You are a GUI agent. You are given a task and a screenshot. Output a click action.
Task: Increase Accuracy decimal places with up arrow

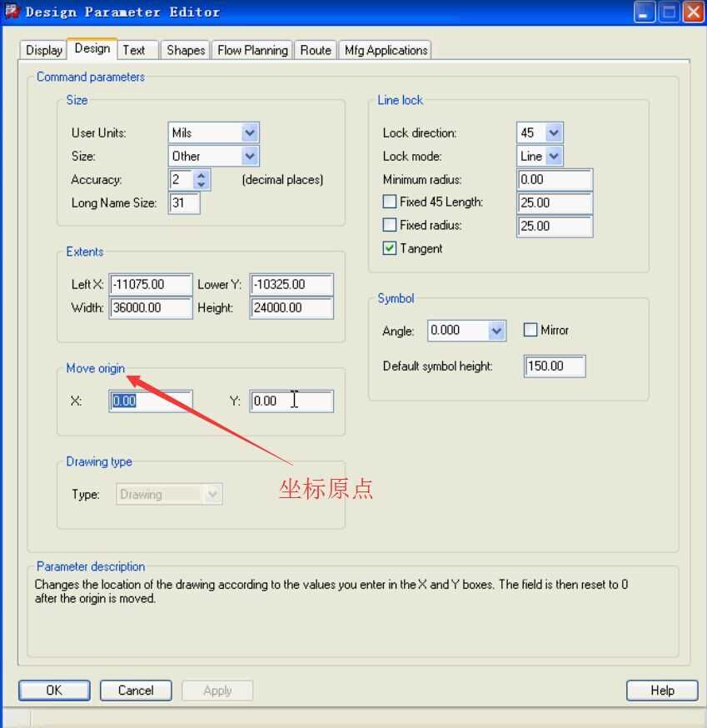pyautogui.click(x=201, y=176)
